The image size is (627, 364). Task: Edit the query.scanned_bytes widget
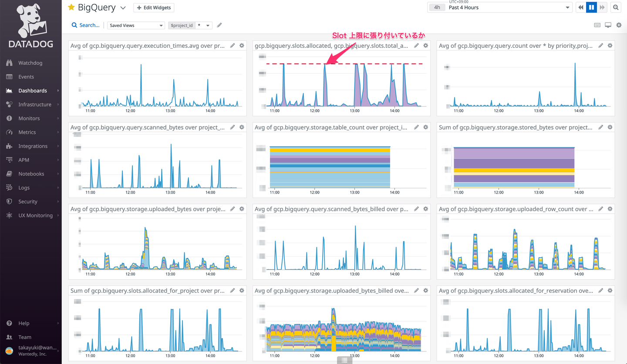(x=233, y=127)
